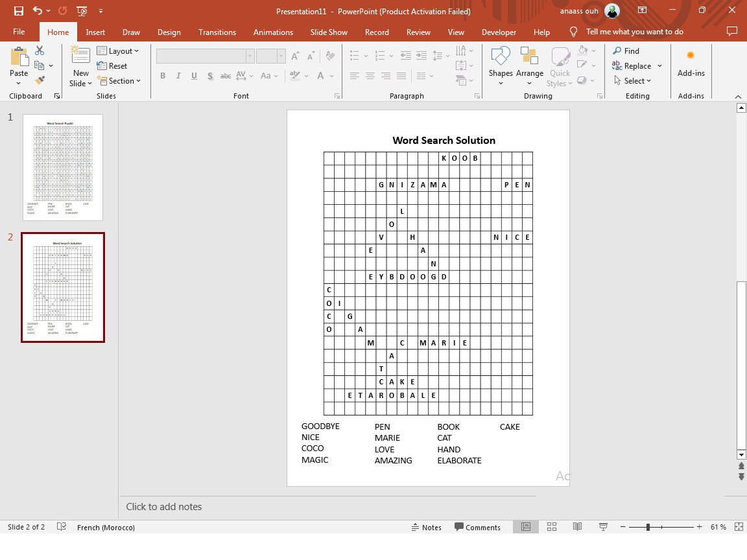The height and width of the screenshot is (560, 747).
Task: Switch to Slide Sorter view in status bar
Action: [552, 527]
